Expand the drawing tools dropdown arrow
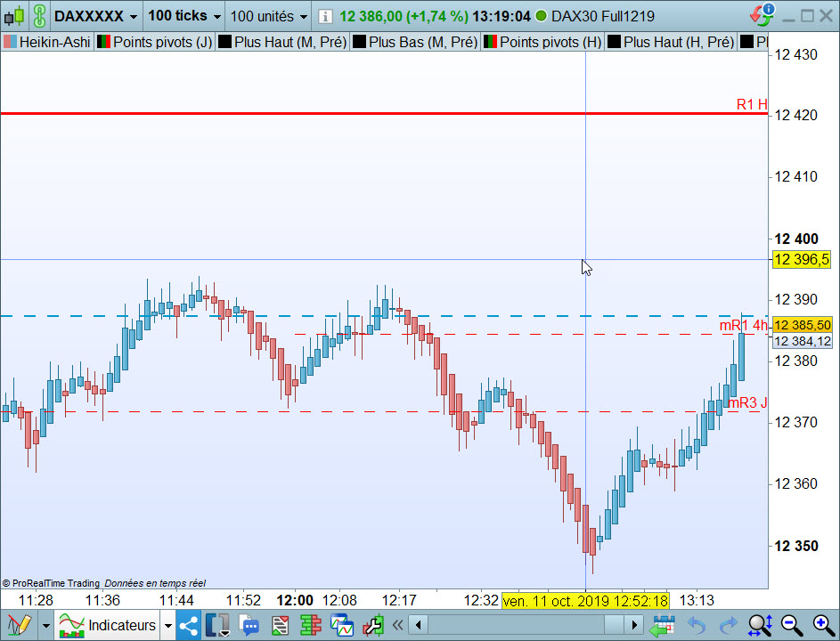The width and height of the screenshot is (840, 641). 46,625
